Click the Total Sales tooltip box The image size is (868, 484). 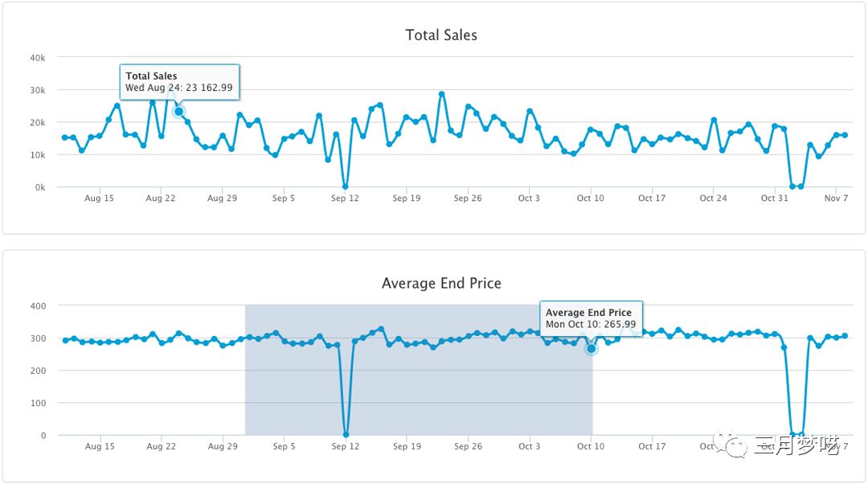tap(180, 81)
